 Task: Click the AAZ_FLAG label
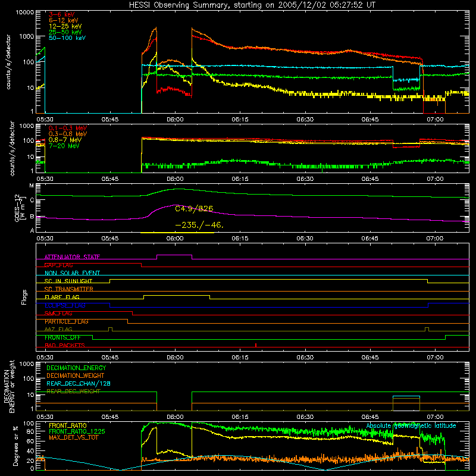click(58, 330)
